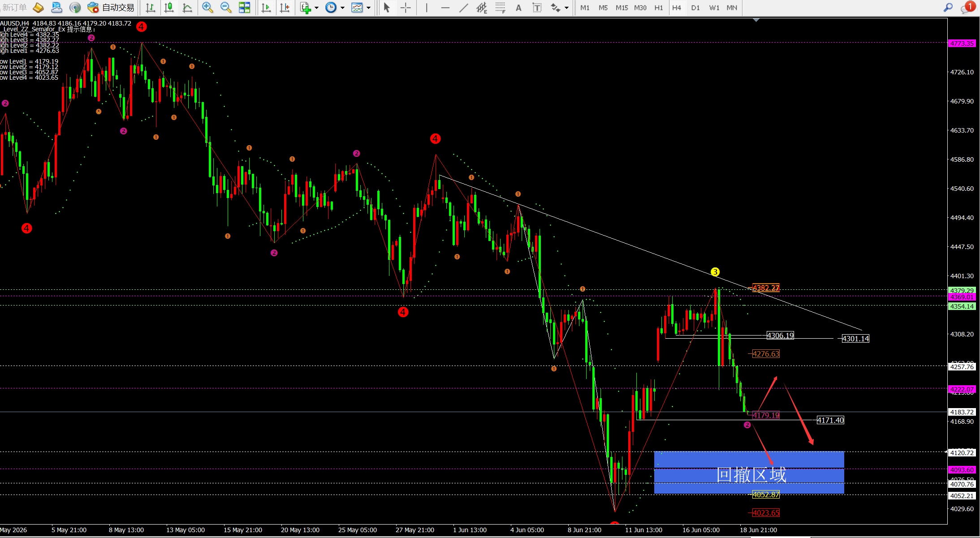This screenshot has width=980, height=538.
Task: Expand the periods dropdown arrow
Action: coord(342,8)
